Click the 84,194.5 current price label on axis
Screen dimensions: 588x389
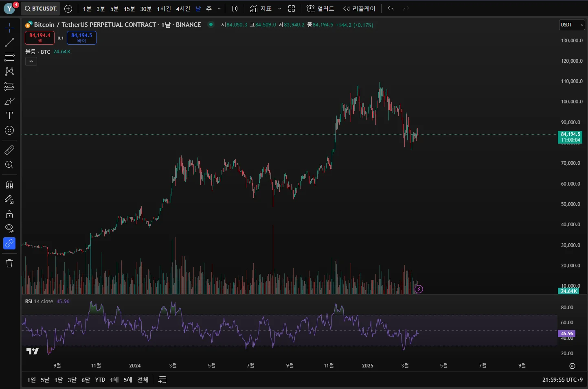[570, 137]
